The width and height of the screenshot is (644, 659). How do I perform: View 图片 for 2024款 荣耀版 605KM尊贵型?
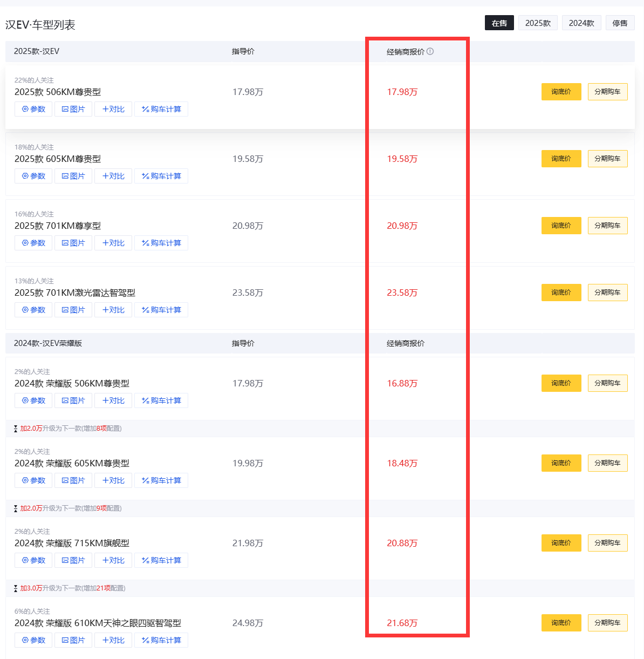coord(73,480)
